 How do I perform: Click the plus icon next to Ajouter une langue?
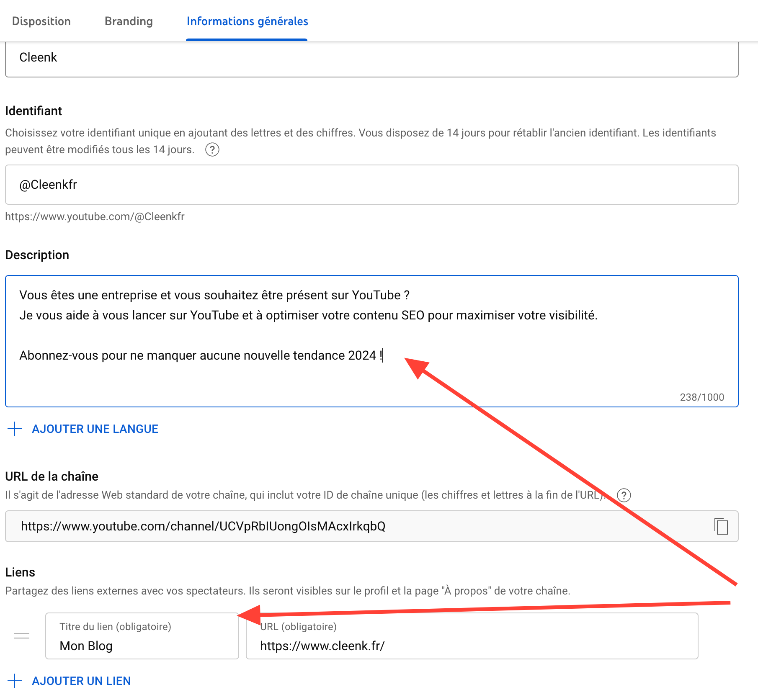pyautogui.click(x=15, y=429)
